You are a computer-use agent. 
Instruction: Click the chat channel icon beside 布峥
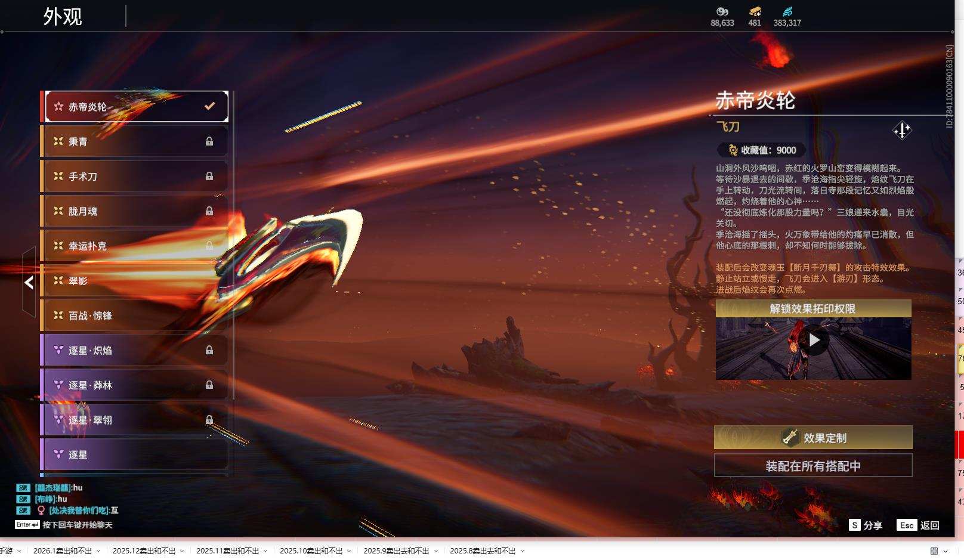[23, 499]
